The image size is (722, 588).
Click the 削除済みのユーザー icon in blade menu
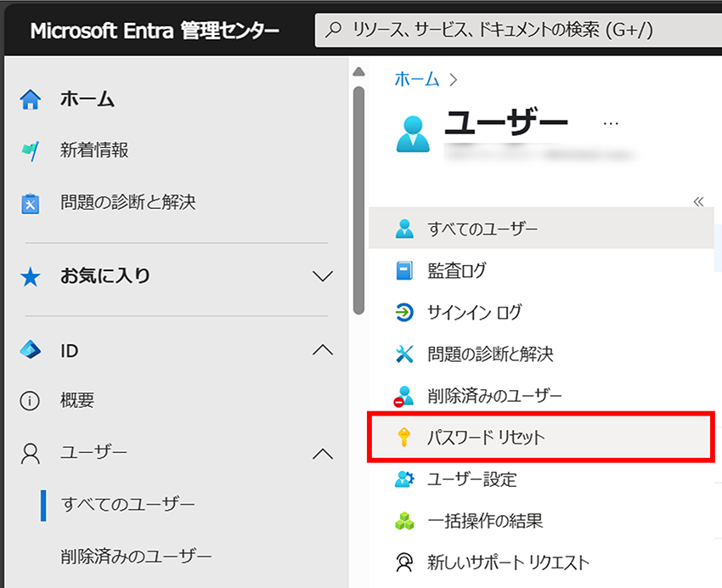pos(403,396)
